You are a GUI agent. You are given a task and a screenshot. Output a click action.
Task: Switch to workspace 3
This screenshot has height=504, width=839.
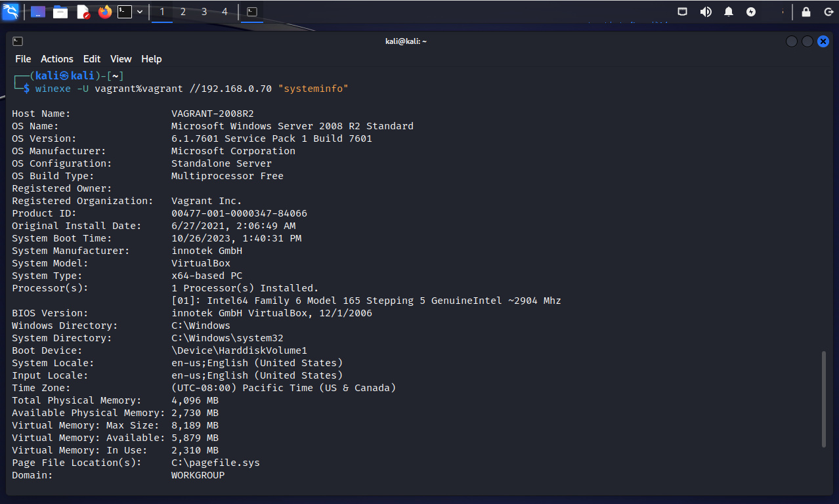204,12
